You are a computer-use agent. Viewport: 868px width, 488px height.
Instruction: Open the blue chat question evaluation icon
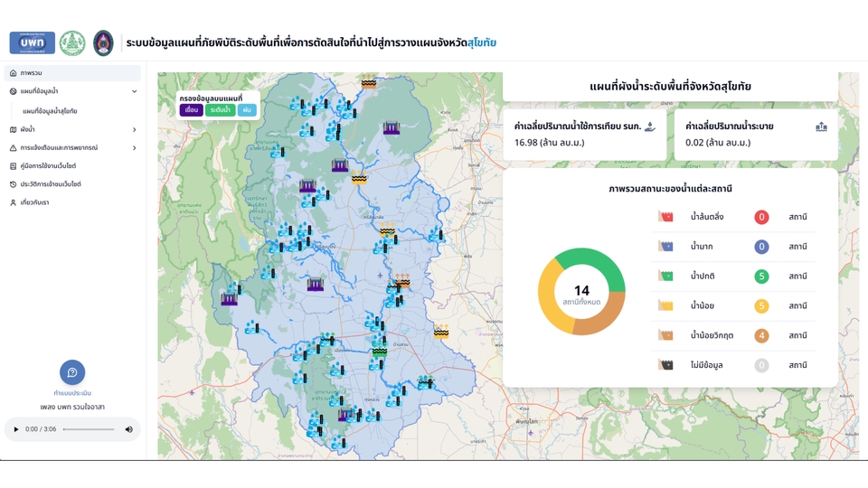click(x=72, y=372)
